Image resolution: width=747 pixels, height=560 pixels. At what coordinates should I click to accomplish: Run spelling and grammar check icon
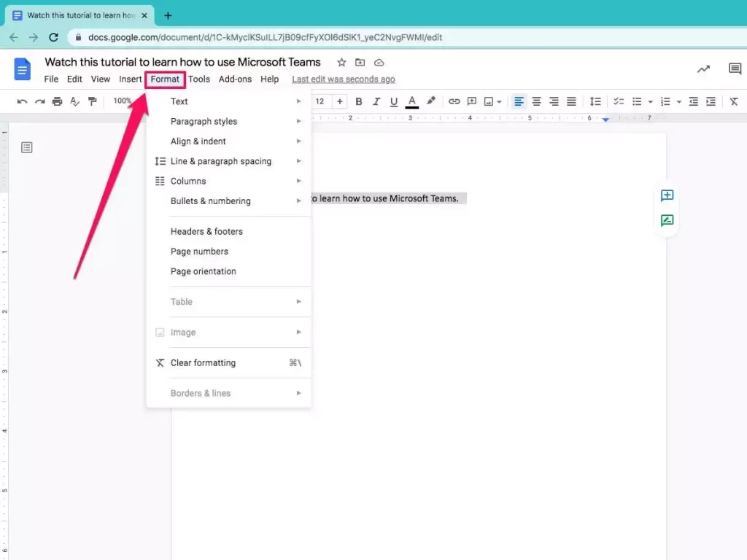(x=75, y=101)
